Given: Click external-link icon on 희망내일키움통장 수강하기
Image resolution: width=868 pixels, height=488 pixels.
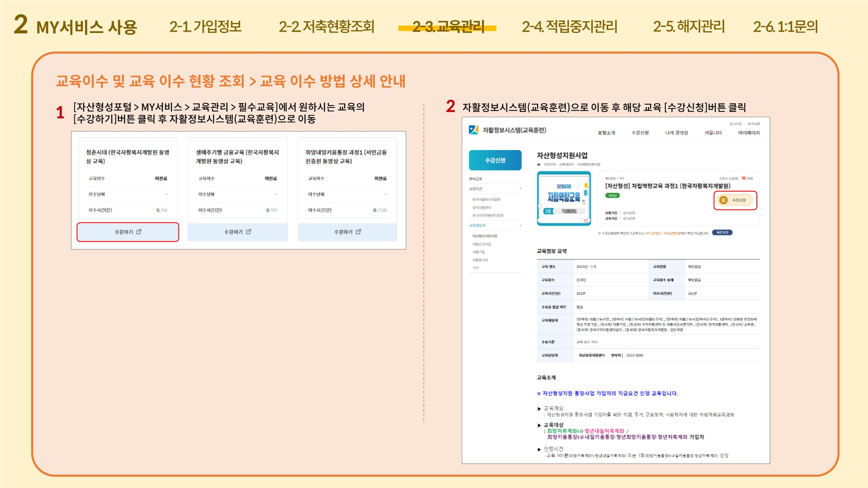Looking at the screenshot, I should 358,232.
